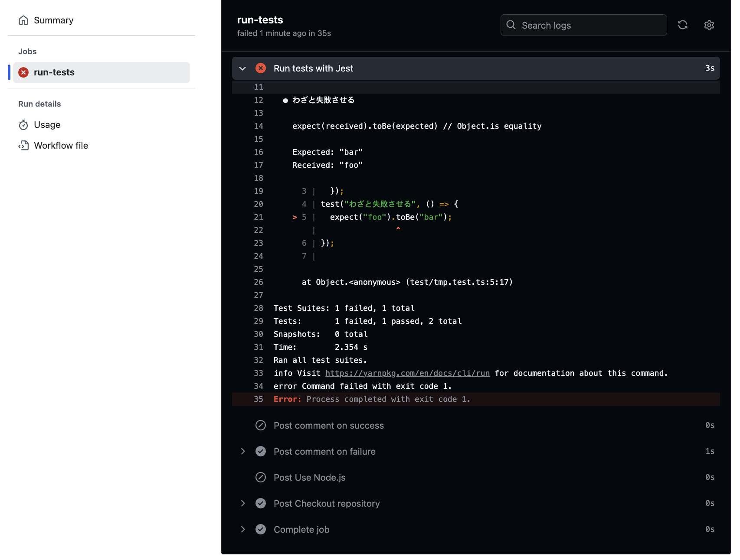Click the Workflow file icon

[x=23, y=146]
